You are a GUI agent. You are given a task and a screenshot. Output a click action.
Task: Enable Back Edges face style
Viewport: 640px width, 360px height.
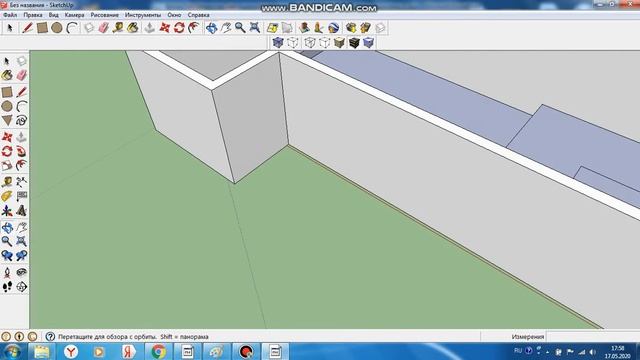click(293, 42)
